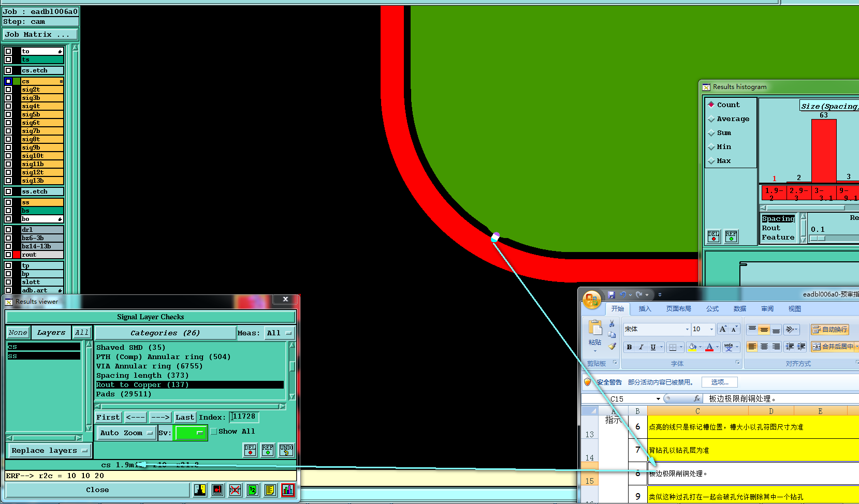This screenshot has width=859, height=504.
Task: Click the green numbered-note icon beside Close
Action: [253, 490]
